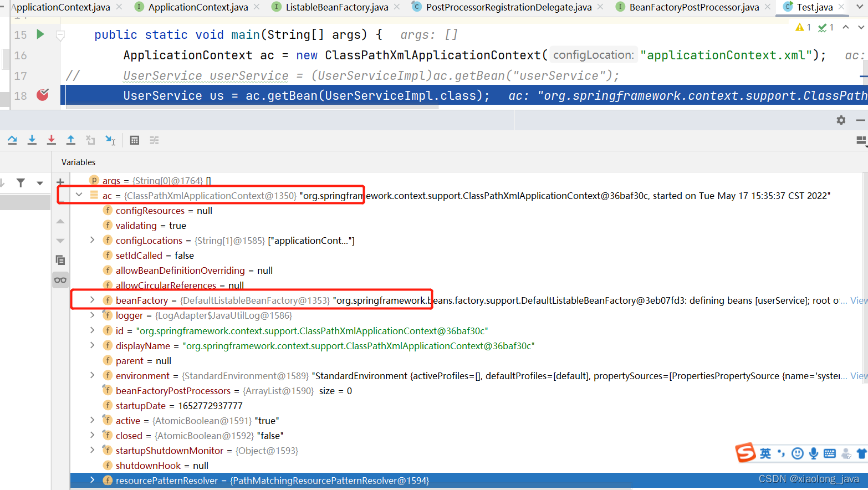Open the frames filter dropdown arrow
Viewport: 868px width, 490px height.
(39, 183)
